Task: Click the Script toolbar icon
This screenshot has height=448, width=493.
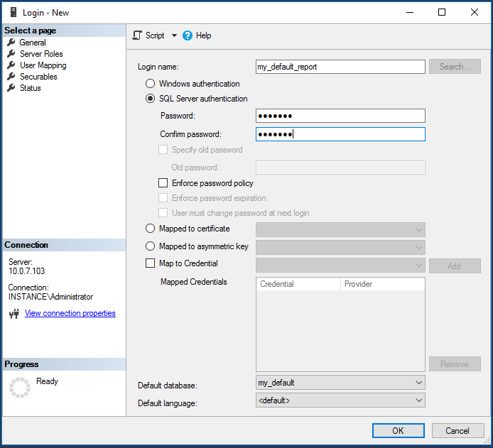Action: (138, 35)
